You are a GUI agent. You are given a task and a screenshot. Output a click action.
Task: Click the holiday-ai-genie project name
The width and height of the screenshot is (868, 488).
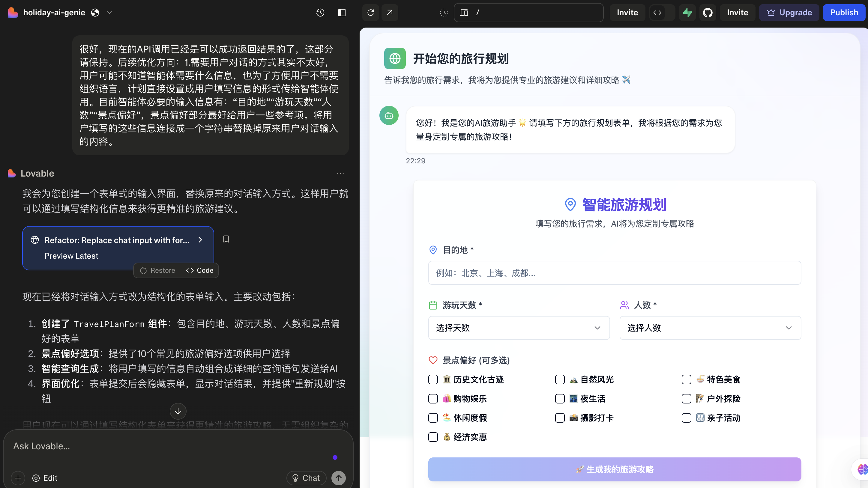coord(54,13)
